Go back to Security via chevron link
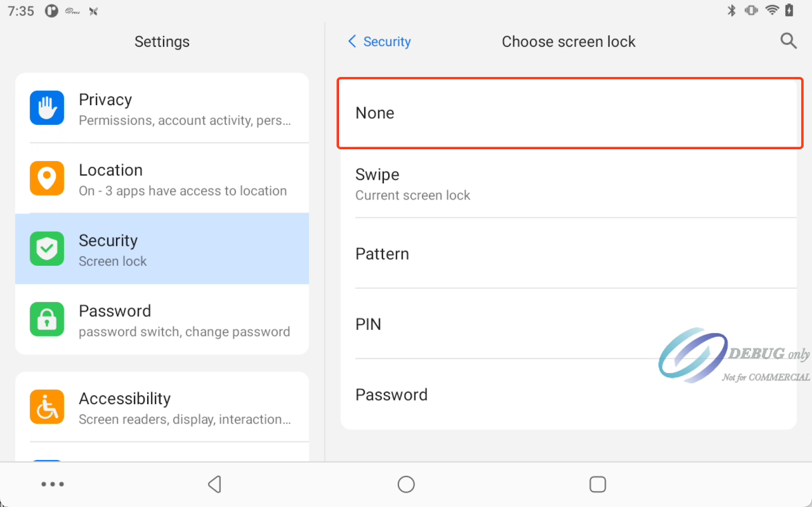 (380, 42)
